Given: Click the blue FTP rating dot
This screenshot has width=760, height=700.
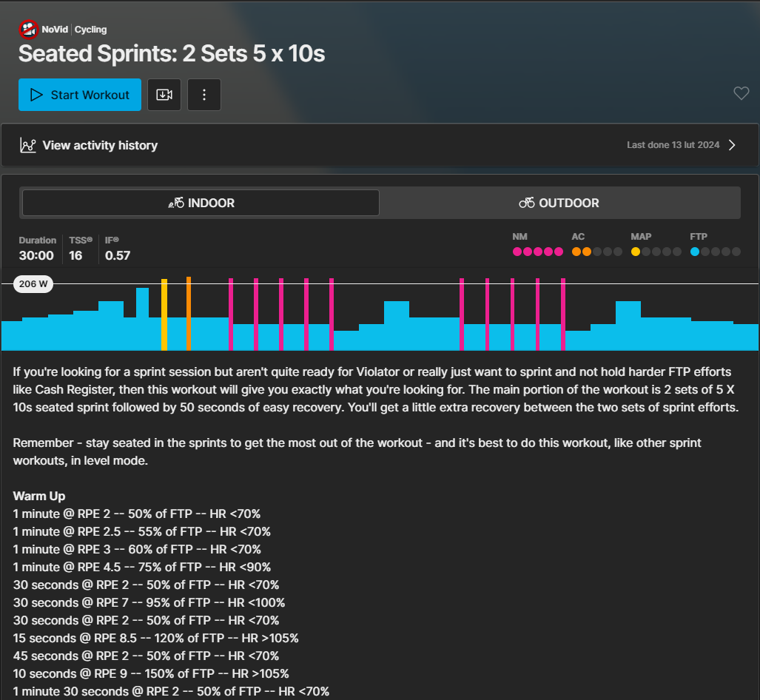Looking at the screenshot, I should coord(695,252).
